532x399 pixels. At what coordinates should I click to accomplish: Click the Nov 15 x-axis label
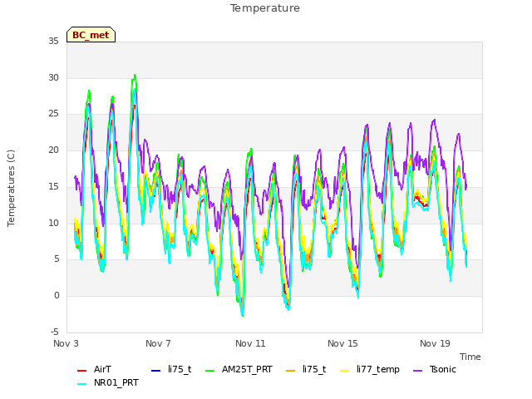(342, 343)
